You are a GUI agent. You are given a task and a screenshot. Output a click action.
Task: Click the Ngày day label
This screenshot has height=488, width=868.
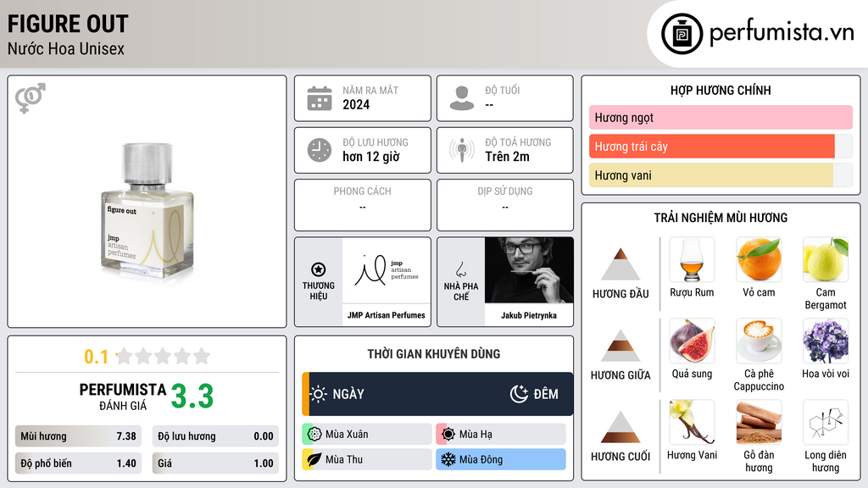pyautogui.click(x=348, y=394)
